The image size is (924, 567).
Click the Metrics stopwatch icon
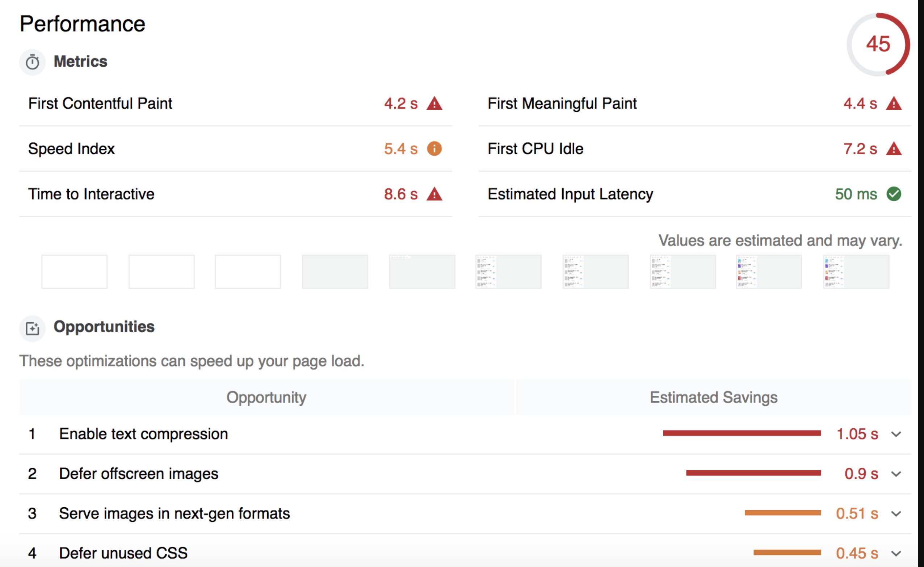[33, 62]
